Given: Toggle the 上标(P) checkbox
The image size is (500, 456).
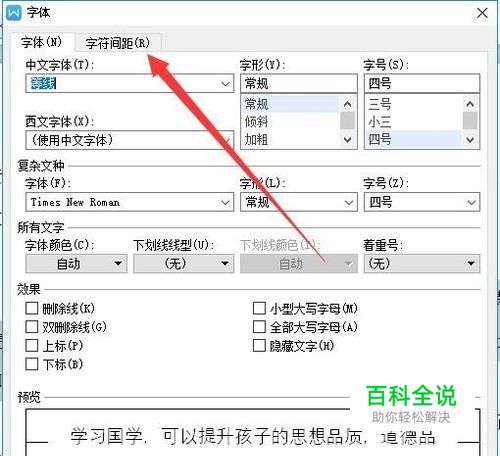Looking at the screenshot, I should pyautogui.click(x=32, y=345).
